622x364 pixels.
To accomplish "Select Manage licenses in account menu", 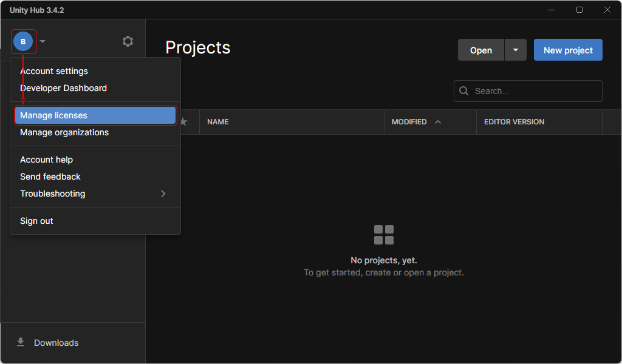I will (95, 115).
